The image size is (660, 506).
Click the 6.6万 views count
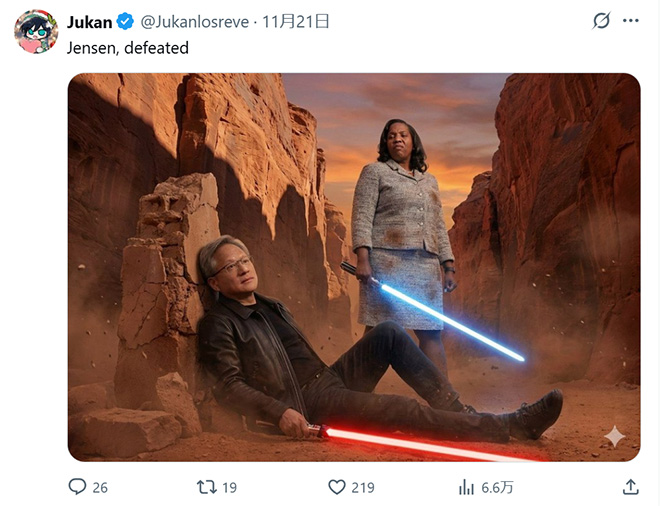(x=497, y=487)
